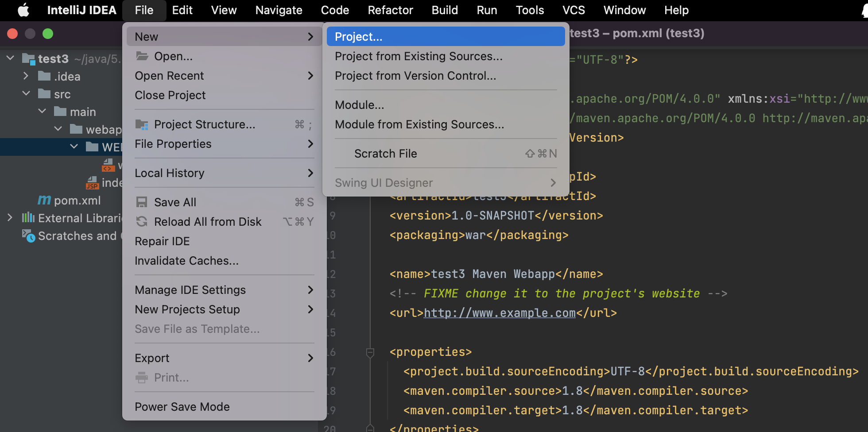
Task: Open the Tools menu
Action: [x=530, y=10]
